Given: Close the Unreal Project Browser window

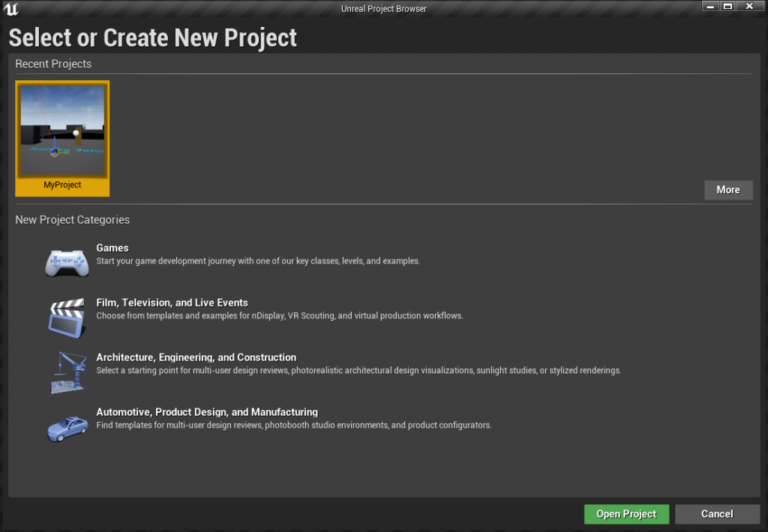Looking at the screenshot, I should [749, 6].
